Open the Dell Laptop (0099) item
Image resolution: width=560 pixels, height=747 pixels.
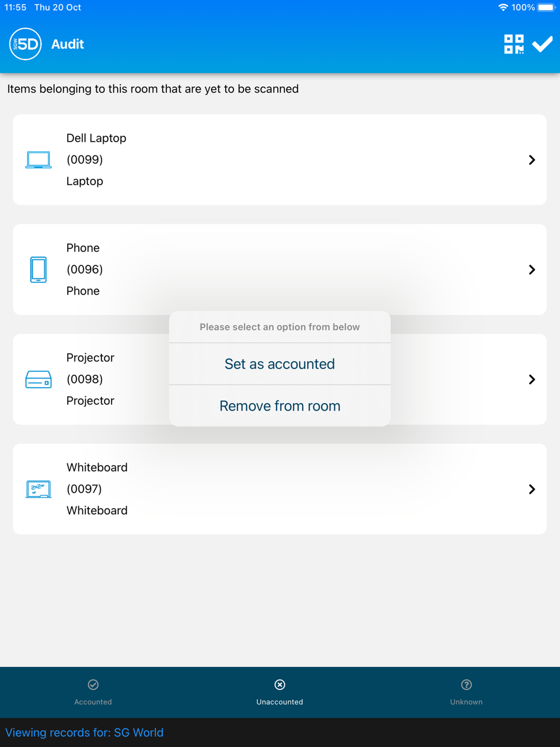pos(279,160)
